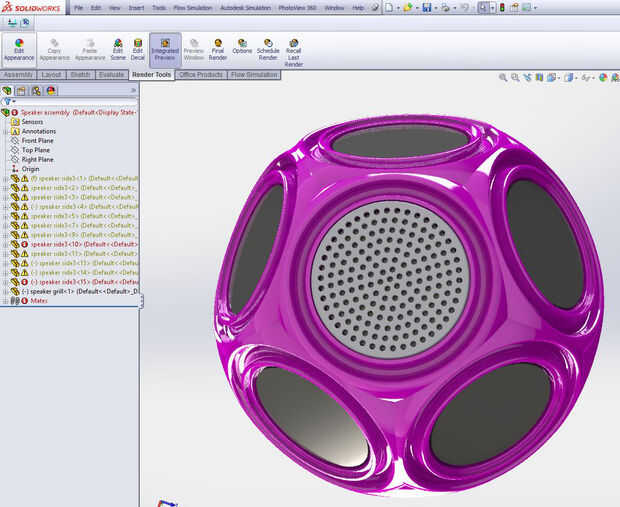
Task: Click the speaker grill in the 3D model
Action: 390,280
